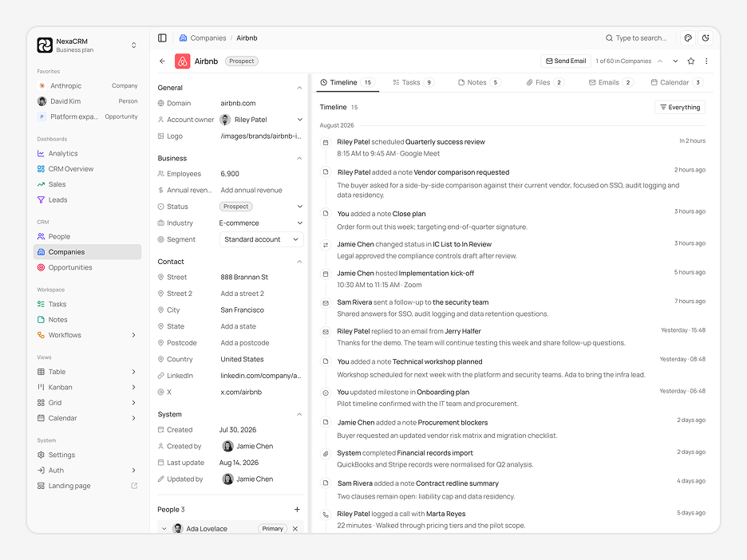Go back using the left arrow
The width and height of the screenshot is (747, 560).
click(x=163, y=61)
